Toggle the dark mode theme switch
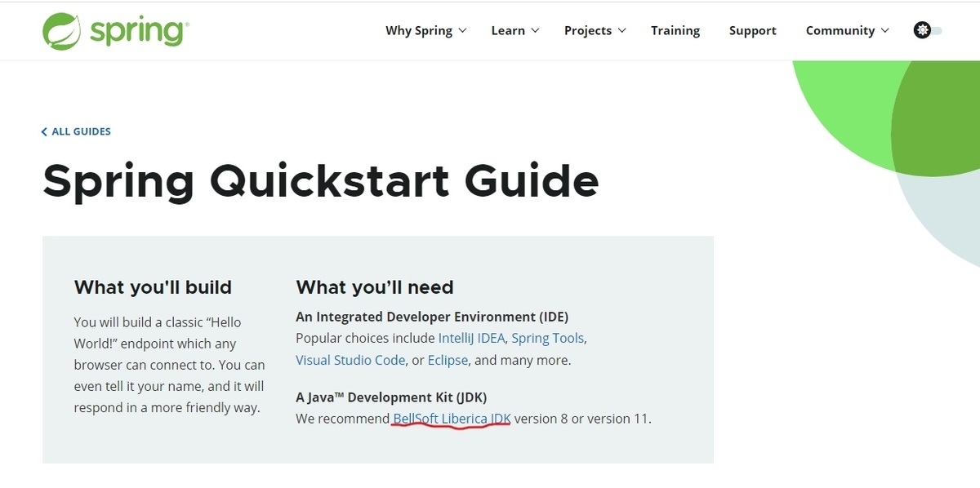Viewport: 980px width, 488px height. coord(928,30)
